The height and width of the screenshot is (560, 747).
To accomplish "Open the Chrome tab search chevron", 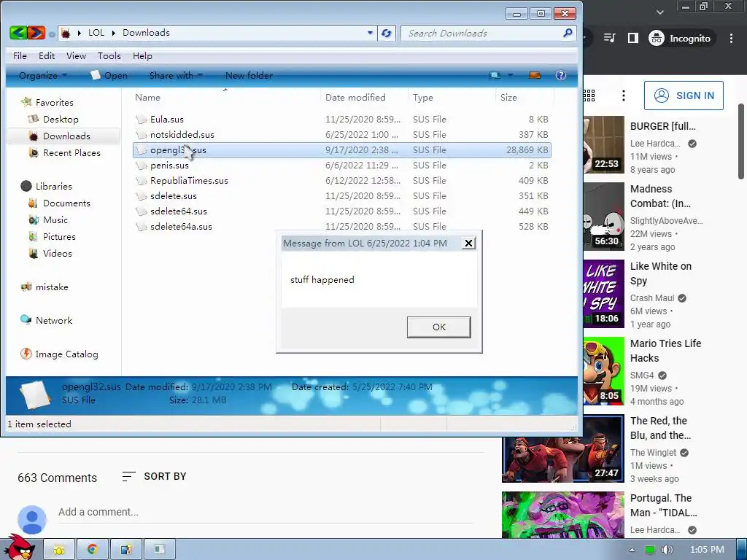I will coord(659,12).
